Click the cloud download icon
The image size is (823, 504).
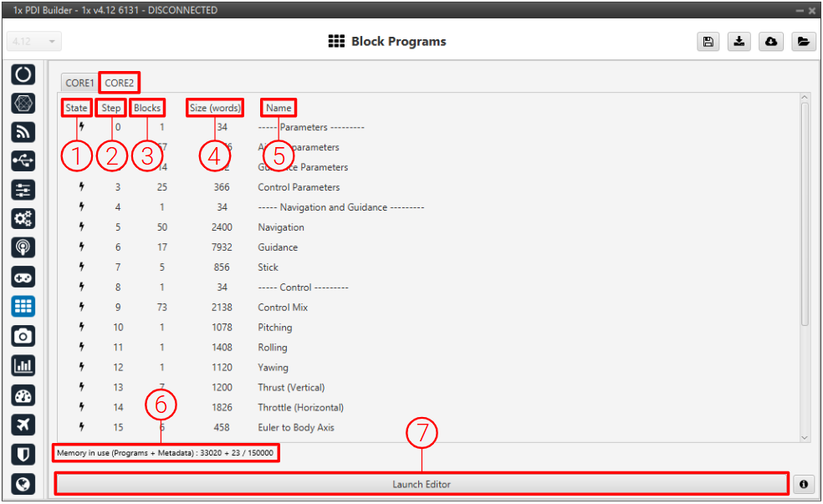click(771, 42)
